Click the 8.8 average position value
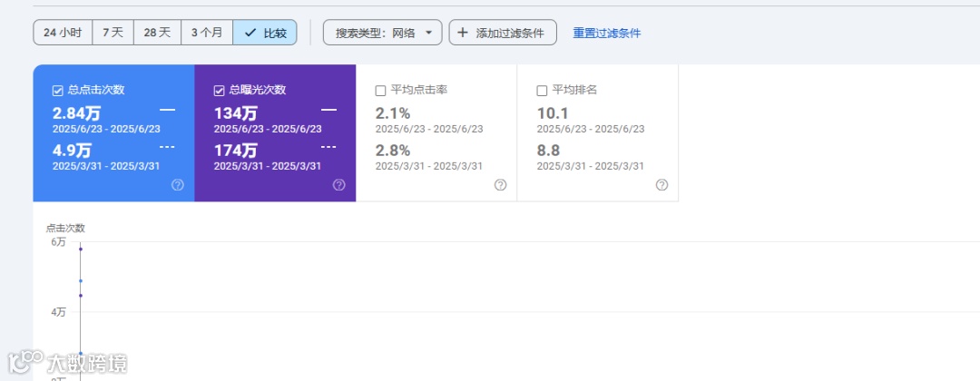The width and height of the screenshot is (980, 381). 549,151
